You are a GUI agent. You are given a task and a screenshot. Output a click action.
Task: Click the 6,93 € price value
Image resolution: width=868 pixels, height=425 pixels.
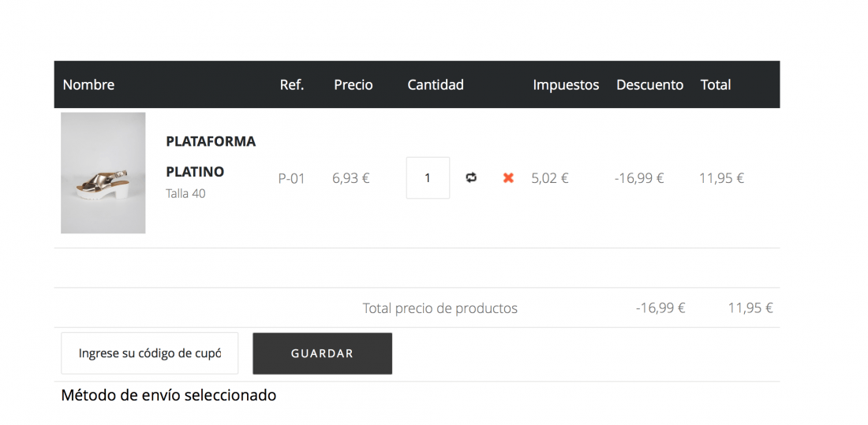pyautogui.click(x=351, y=178)
